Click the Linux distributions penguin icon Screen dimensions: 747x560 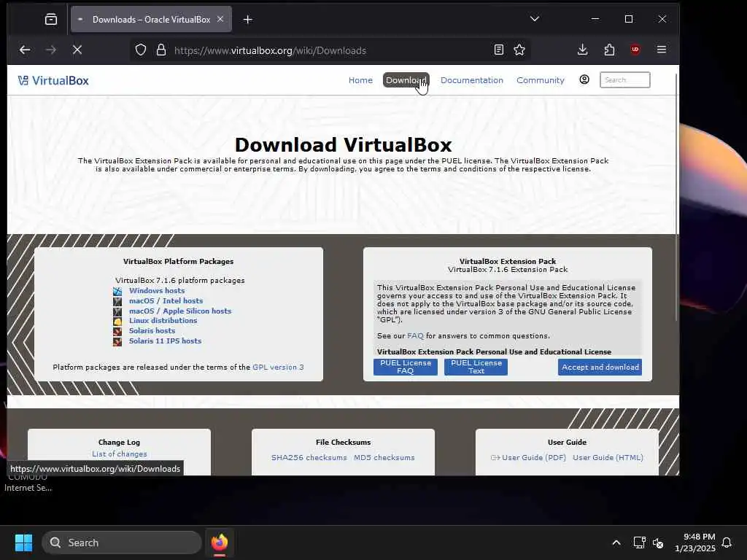(x=117, y=321)
